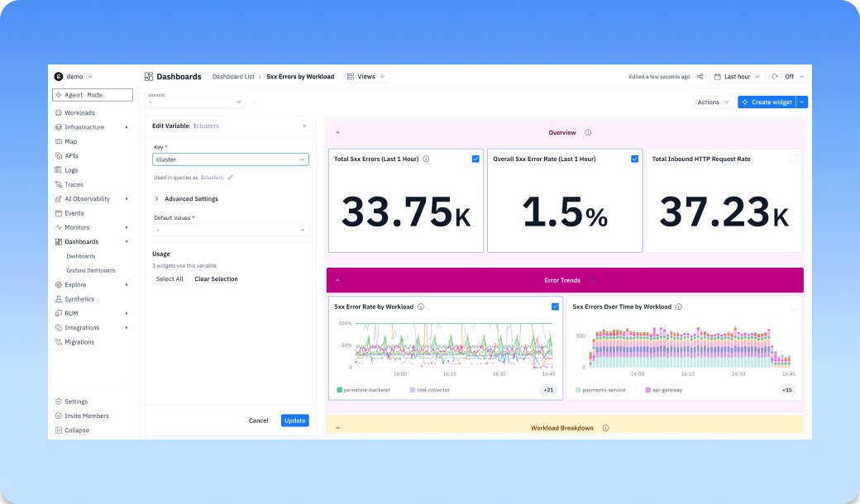Click the refresh icon beside Off
This screenshot has height=504, width=860.
point(775,77)
